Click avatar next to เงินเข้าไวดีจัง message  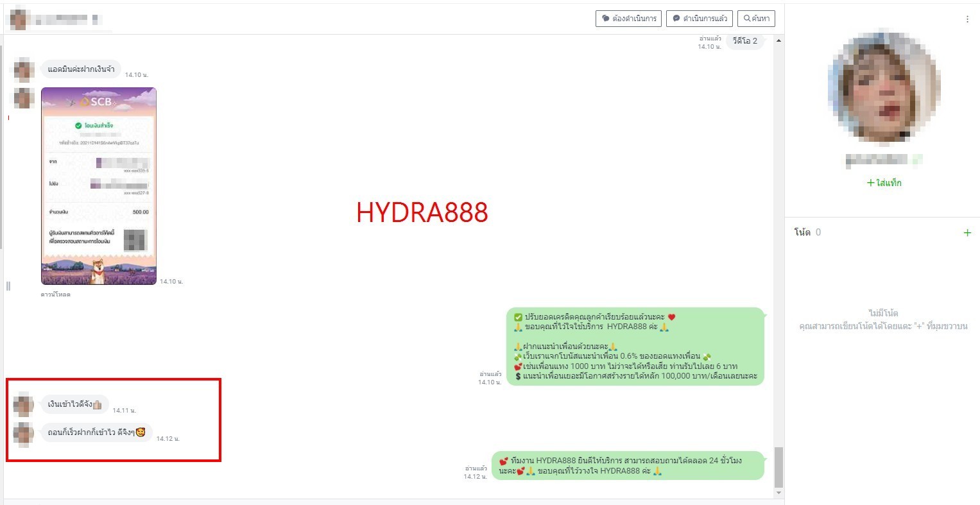tap(24, 405)
